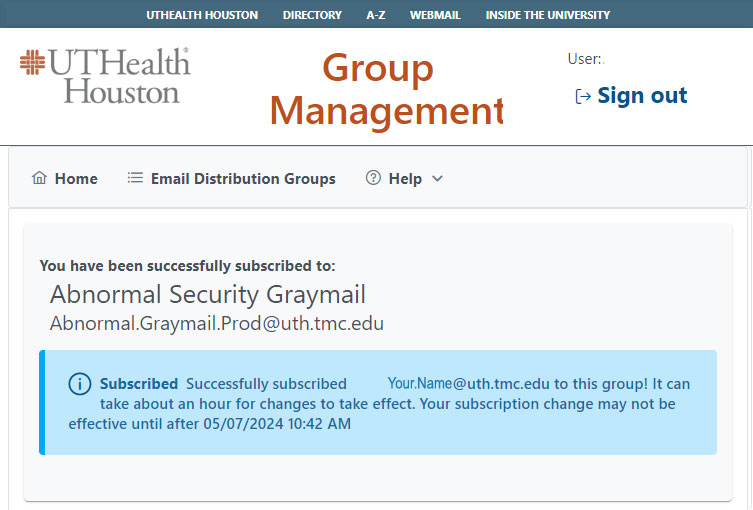This screenshot has height=510, width=753.
Task: Expand the Help dropdown chevron
Action: (437, 179)
